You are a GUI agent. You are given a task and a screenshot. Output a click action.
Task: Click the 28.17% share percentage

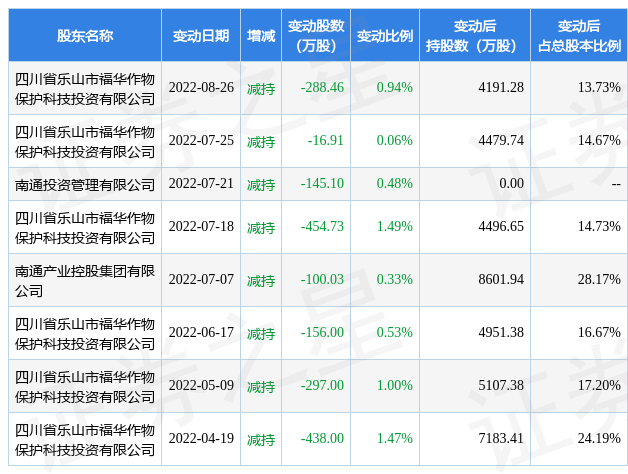pyautogui.click(x=599, y=279)
